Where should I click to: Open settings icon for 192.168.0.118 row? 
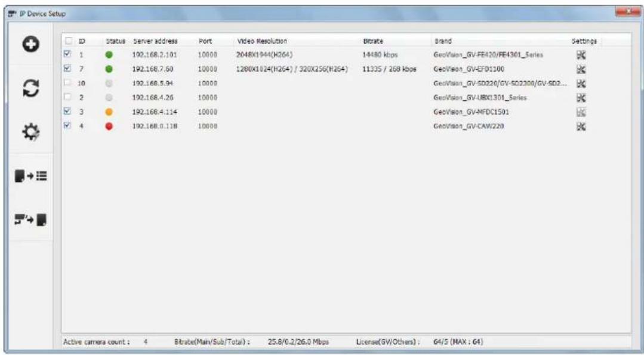click(x=581, y=126)
